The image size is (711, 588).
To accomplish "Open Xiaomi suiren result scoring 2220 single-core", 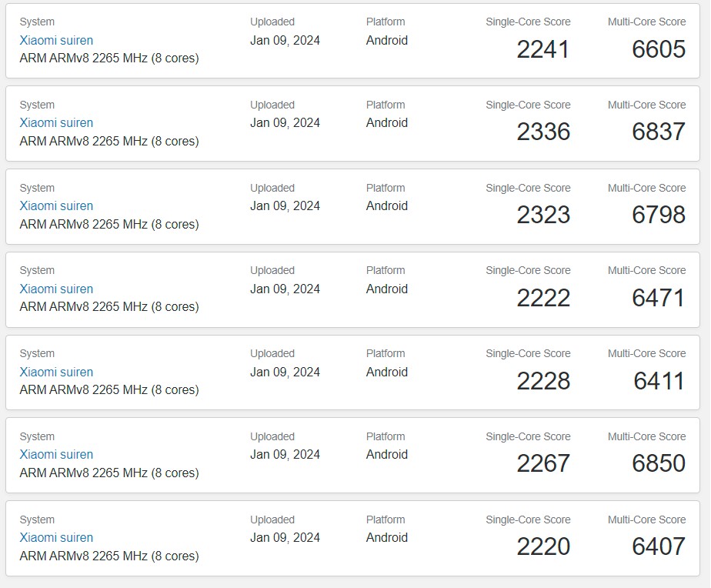I will 56,537.
